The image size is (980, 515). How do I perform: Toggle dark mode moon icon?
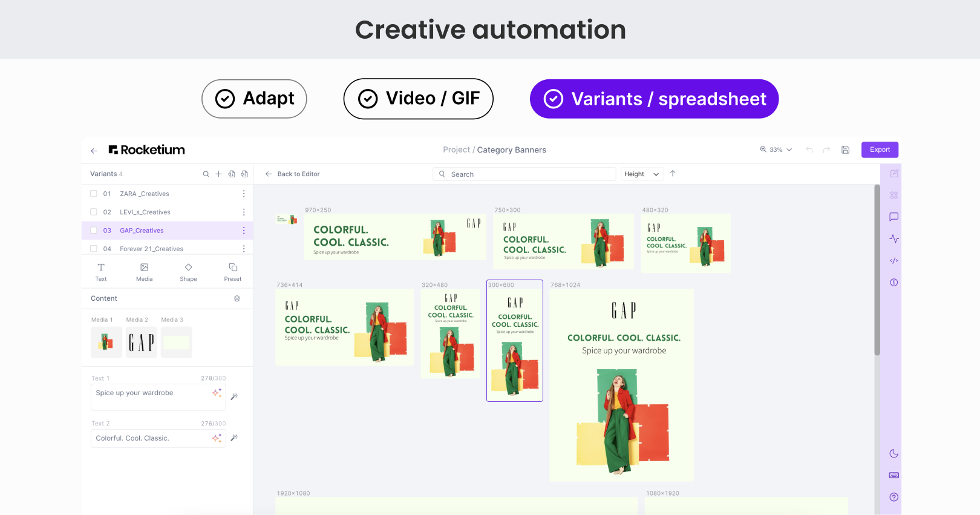click(x=894, y=454)
